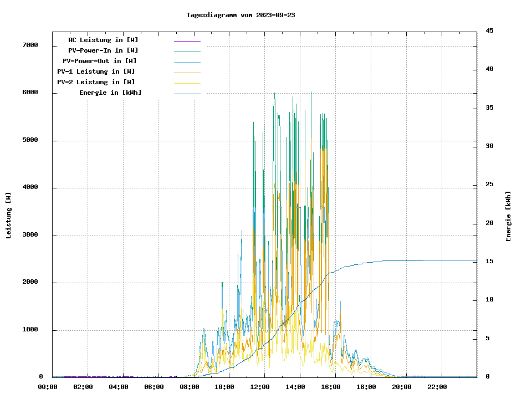Viewport: 532px width, 399px height.
Task: Click the 15 value on the energy axis
Action: pyautogui.click(x=489, y=262)
